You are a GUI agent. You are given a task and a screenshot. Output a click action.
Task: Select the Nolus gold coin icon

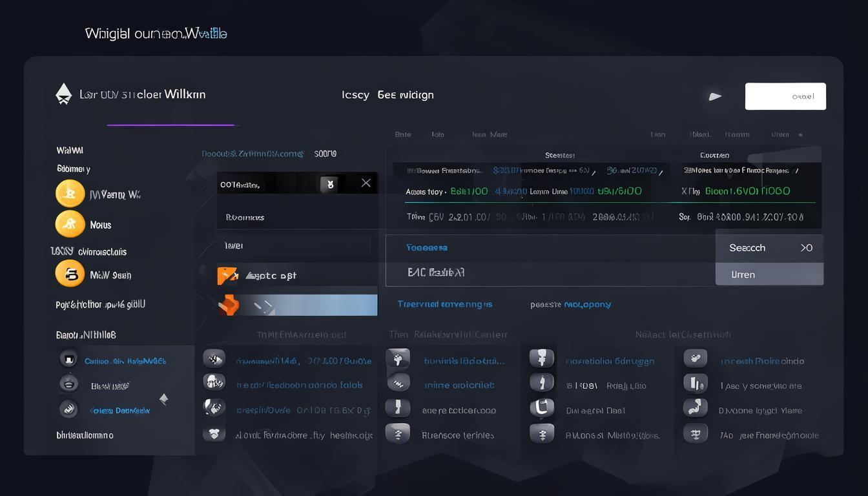tap(70, 225)
